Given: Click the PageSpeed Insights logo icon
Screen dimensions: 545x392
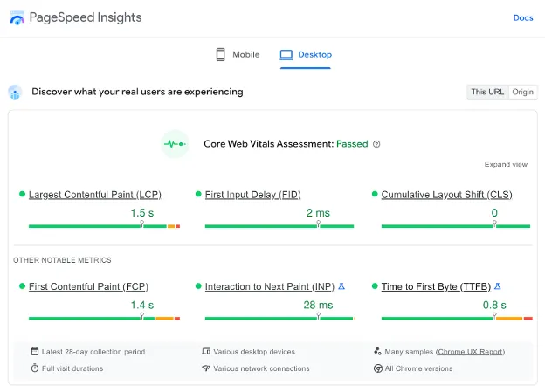Looking at the screenshot, I should tap(17, 17).
